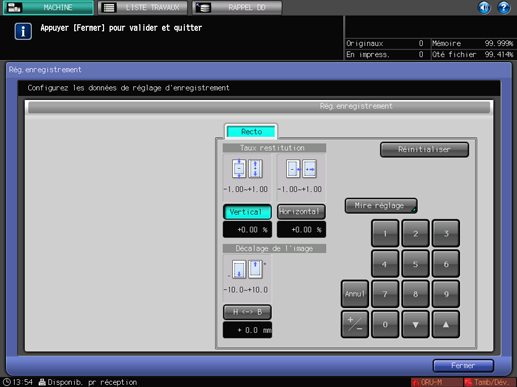517x387 pixels.
Task: Tap keypad digit 4
Action: click(385, 264)
